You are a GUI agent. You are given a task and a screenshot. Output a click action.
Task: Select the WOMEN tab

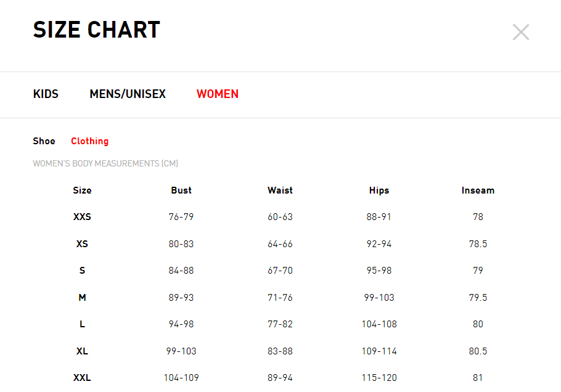(x=218, y=94)
